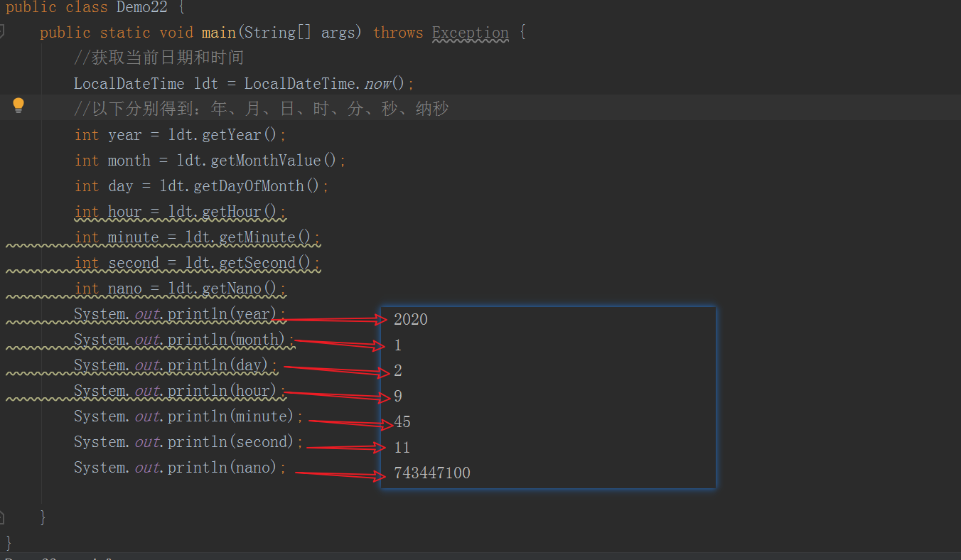This screenshot has height=560, width=961.
Task: Click the ldt variable name
Action: (x=204, y=83)
